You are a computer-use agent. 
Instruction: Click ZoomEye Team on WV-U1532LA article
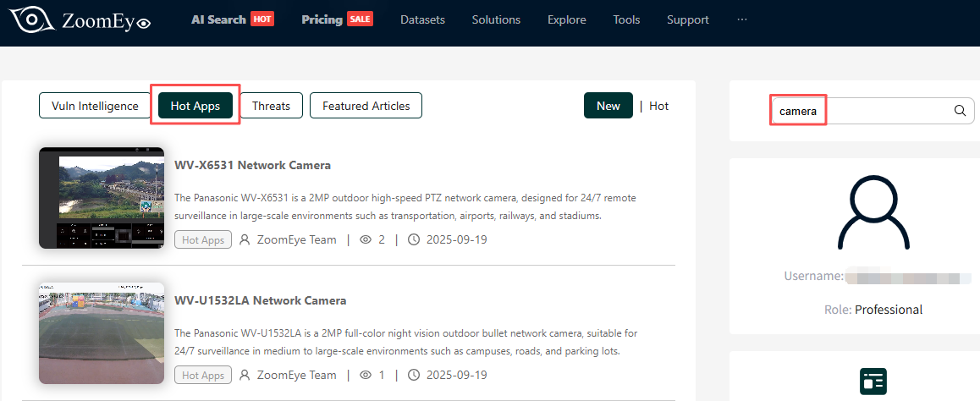[x=296, y=376]
